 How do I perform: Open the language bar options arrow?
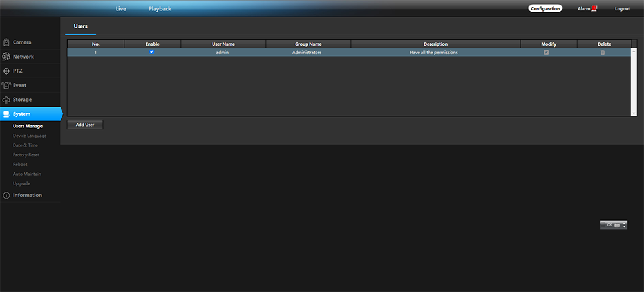click(x=624, y=226)
